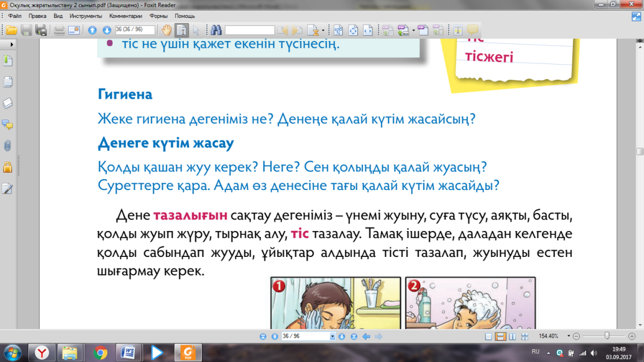Select the Hand tool
Screen dimensions: 644x362
pos(166,30)
